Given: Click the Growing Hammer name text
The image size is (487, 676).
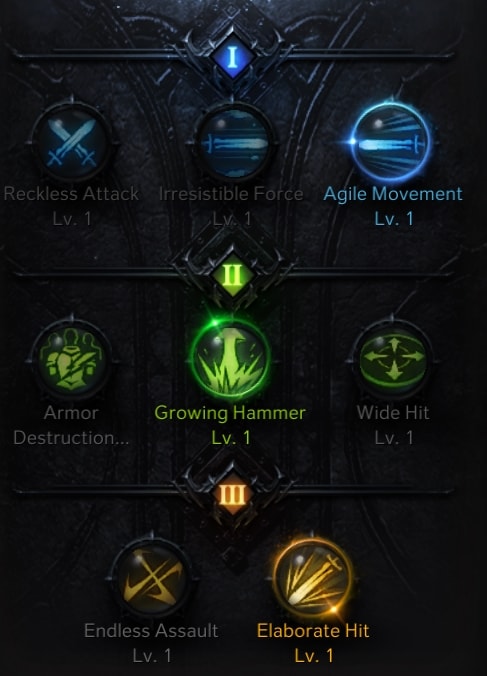Looking at the screenshot, I should pyautogui.click(x=230, y=413).
